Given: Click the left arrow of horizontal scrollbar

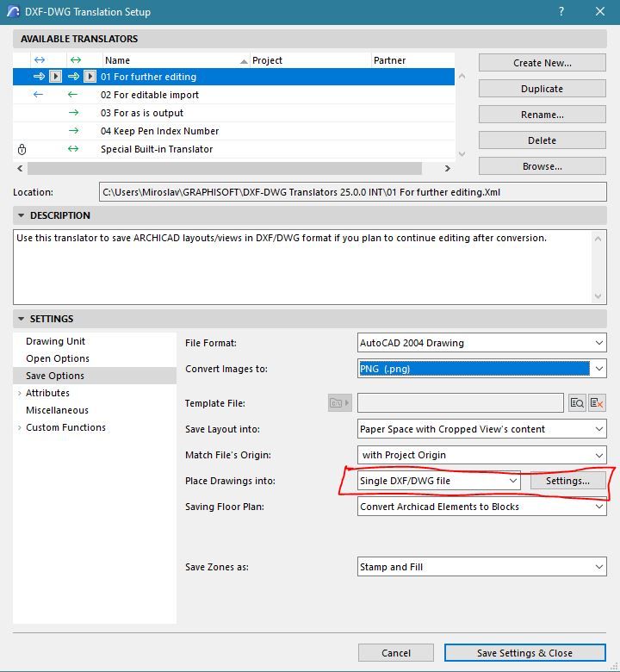Looking at the screenshot, I should pos(20,168).
